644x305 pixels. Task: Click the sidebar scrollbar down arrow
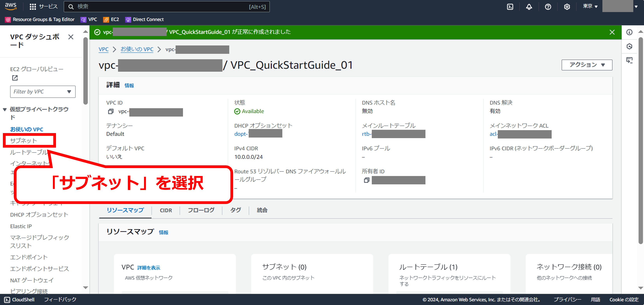coord(86,288)
